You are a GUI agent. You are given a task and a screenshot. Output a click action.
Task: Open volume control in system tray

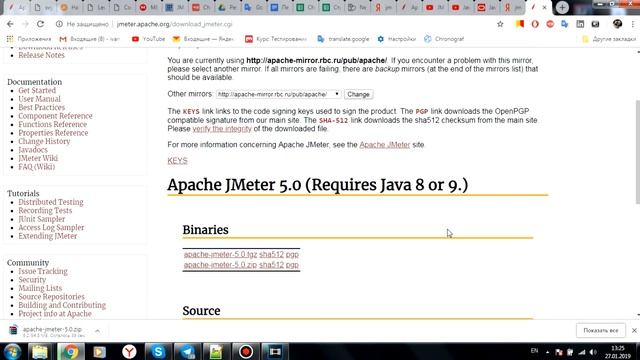(x=593, y=352)
